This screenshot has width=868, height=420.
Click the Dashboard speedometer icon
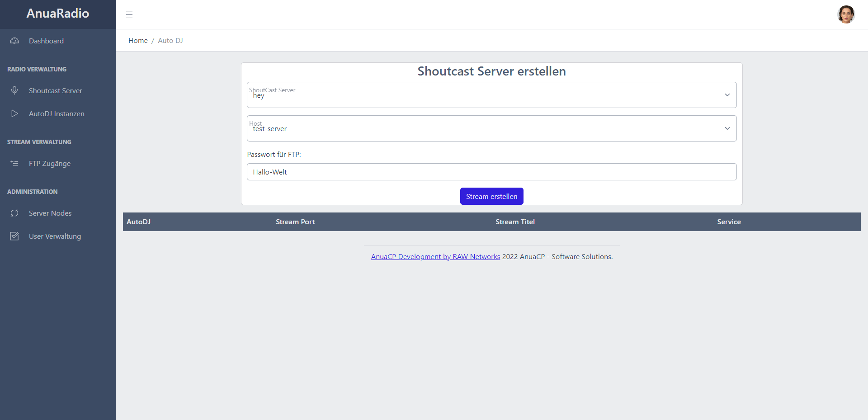click(14, 41)
